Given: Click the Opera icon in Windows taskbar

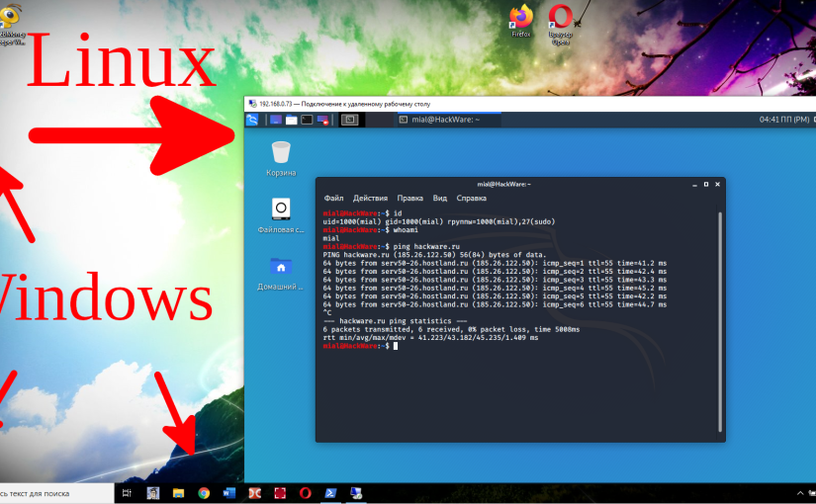Looking at the screenshot, I should coord(307,492).
